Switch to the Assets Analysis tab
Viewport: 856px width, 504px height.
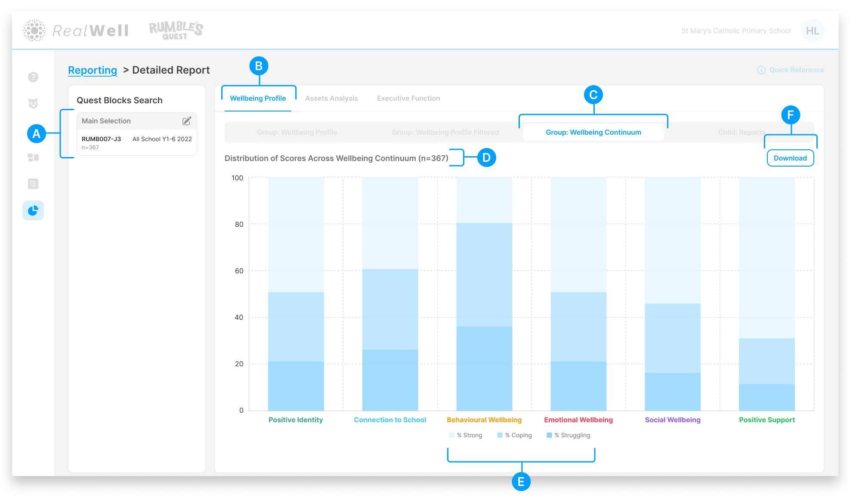coord(331,99)
